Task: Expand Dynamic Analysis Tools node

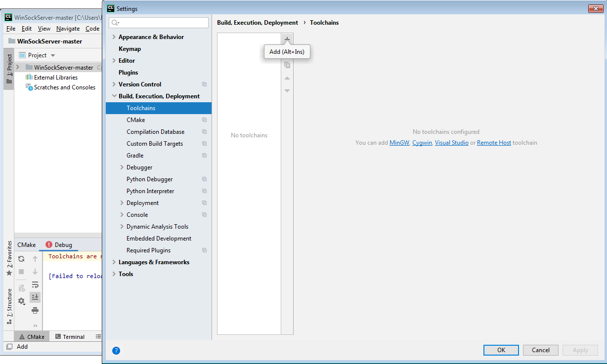Action: [x=122, y=227]
